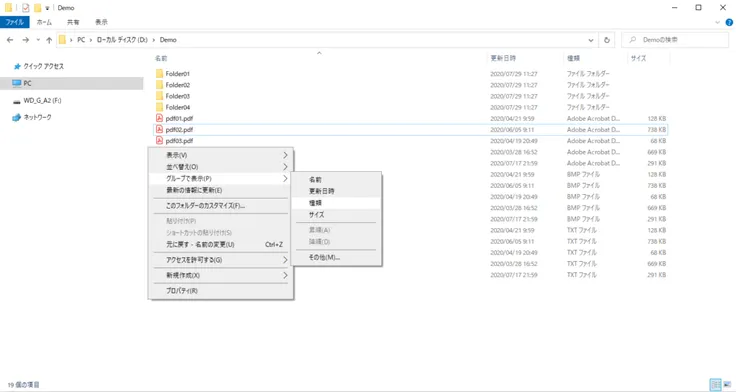The height and width of the screenshot is (392, 736).
Task: Click the 738 KB size in pdf02.pdf row
Action: 657,130
